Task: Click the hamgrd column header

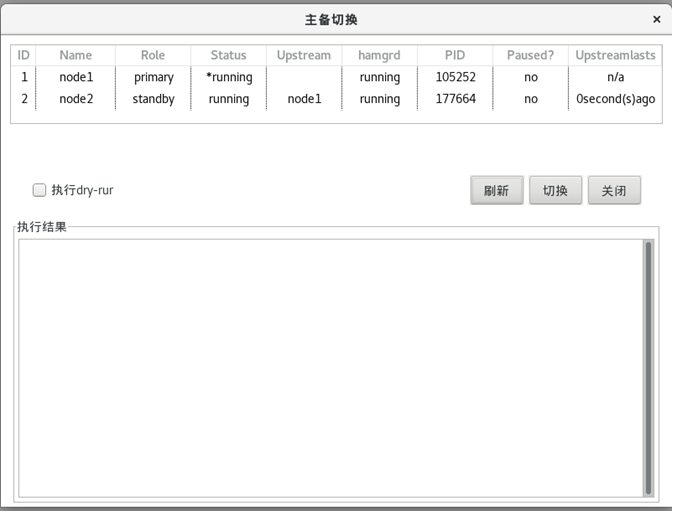Action: [379, 55]
